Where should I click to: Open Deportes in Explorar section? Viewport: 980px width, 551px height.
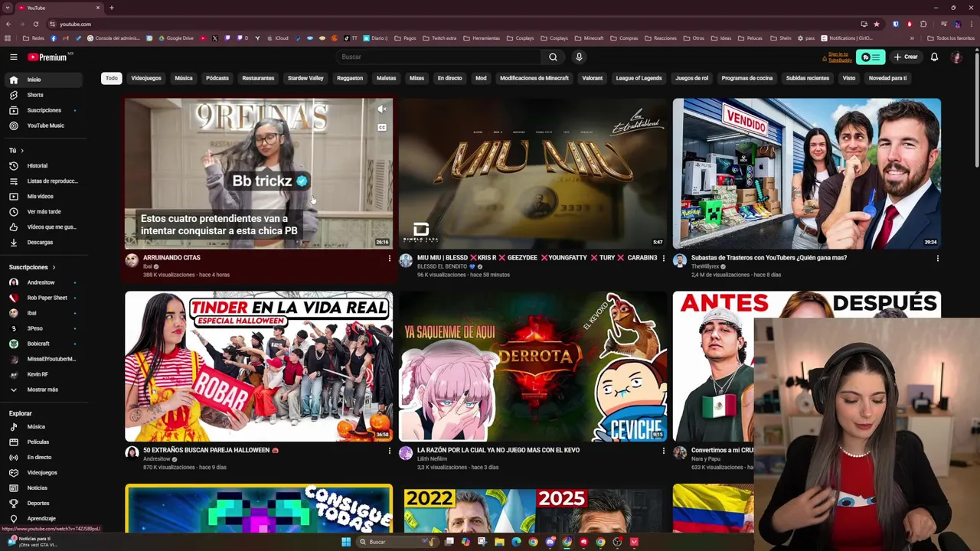click(x=43, y=503)
